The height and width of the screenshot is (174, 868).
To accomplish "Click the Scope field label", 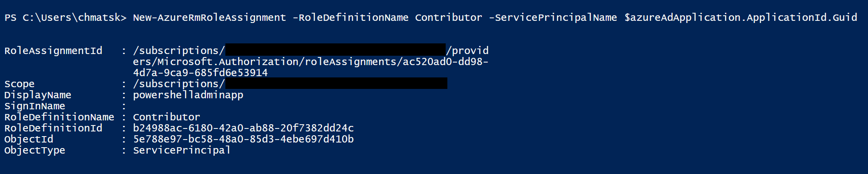I will (x=20, y=84).
